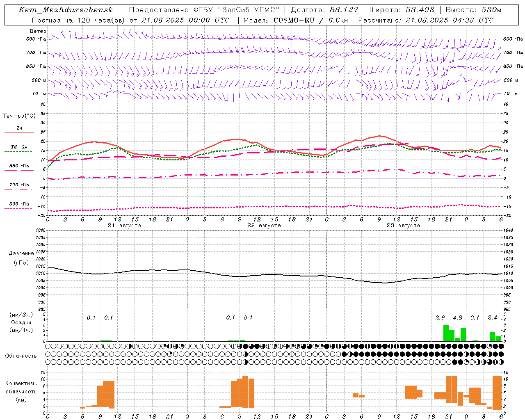The width and height of the screenshot is (525, 420).
Task: Click the 850 гПа temperature legend line
Action: pyautogui.click(x=19, y=170)
